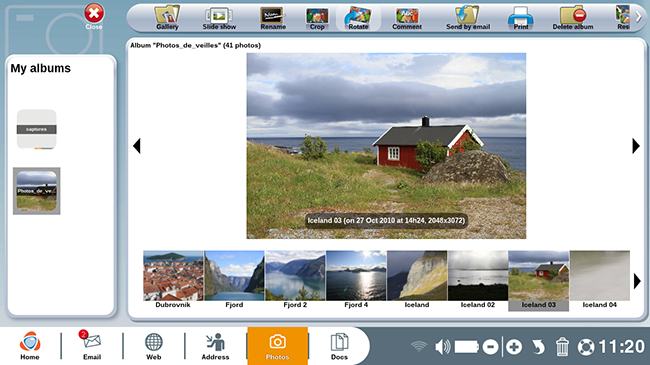Switch to the Photos tab
650x365 pixels.
(x=277, y=346)
